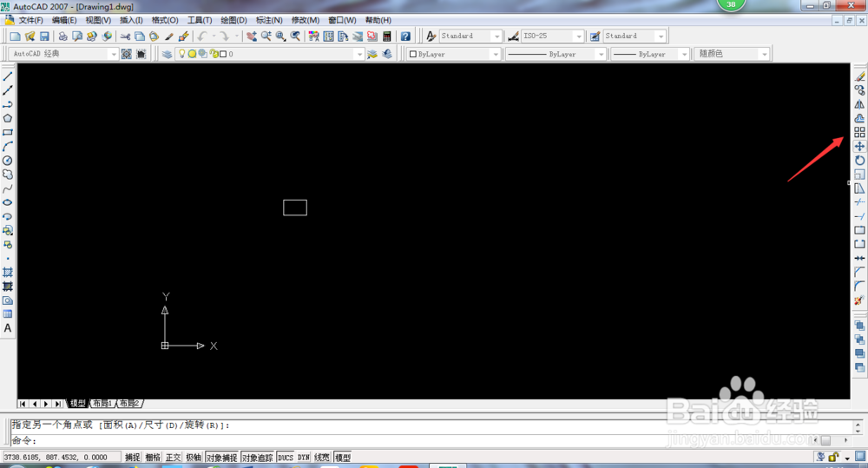
Task: Click the Pan realtime hand icon
Action: click(x=252, y=36)
